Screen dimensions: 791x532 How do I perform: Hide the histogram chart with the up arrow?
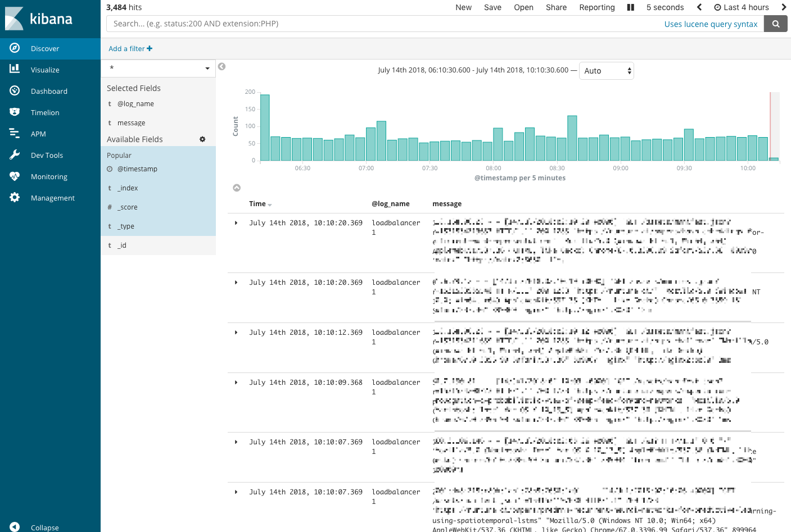click(237, 188)
